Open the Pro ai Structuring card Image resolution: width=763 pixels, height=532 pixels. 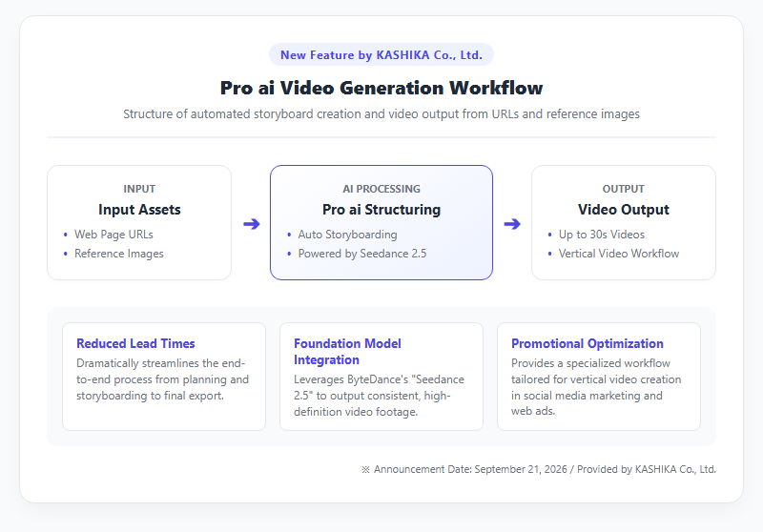381,223
